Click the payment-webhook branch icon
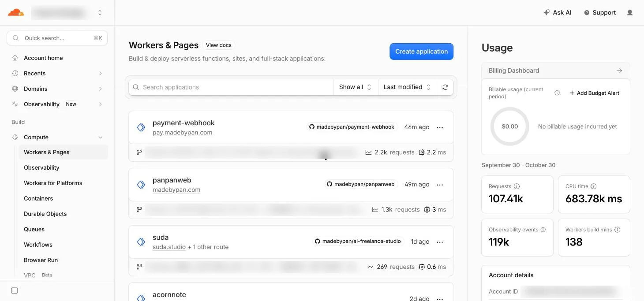The width and height of the screenshot is (644, 301). pyautogui.click(x=139, y=152)
